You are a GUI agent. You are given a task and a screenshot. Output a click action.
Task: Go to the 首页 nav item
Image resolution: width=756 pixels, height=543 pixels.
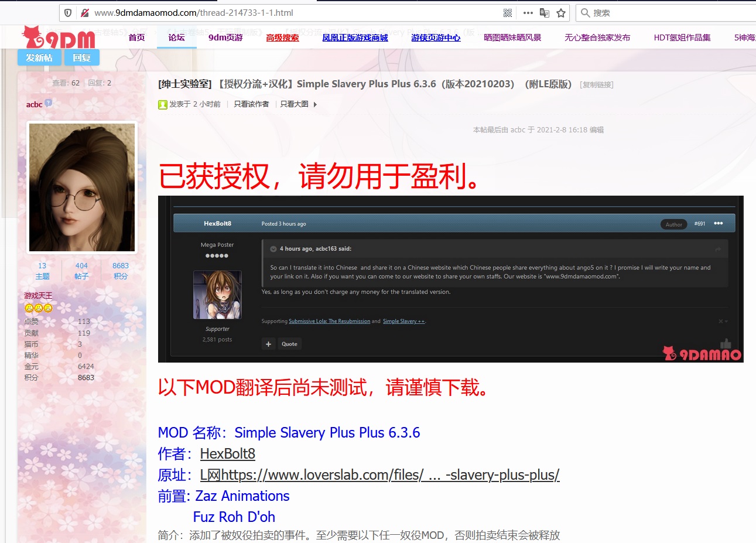coord(136,37)
